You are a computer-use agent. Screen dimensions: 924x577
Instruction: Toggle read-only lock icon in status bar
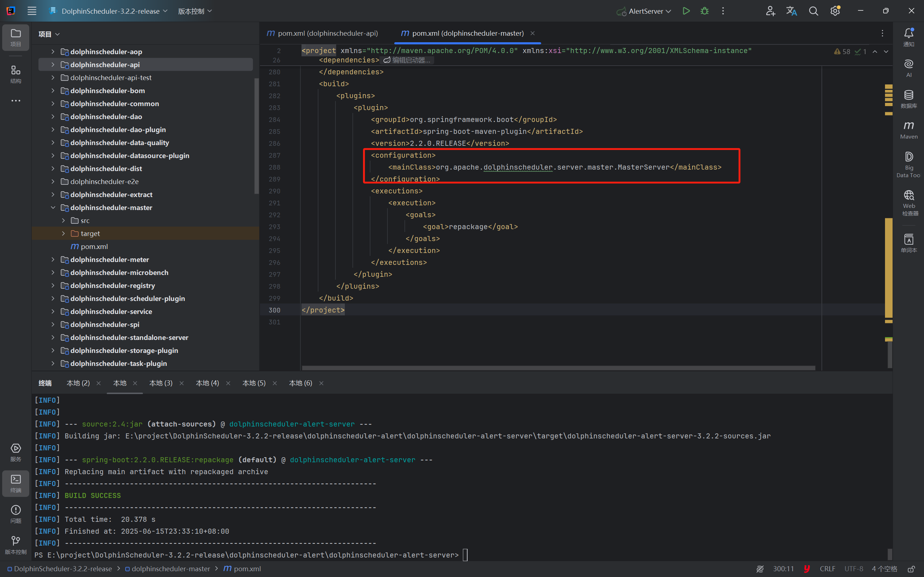coord(911,569)
